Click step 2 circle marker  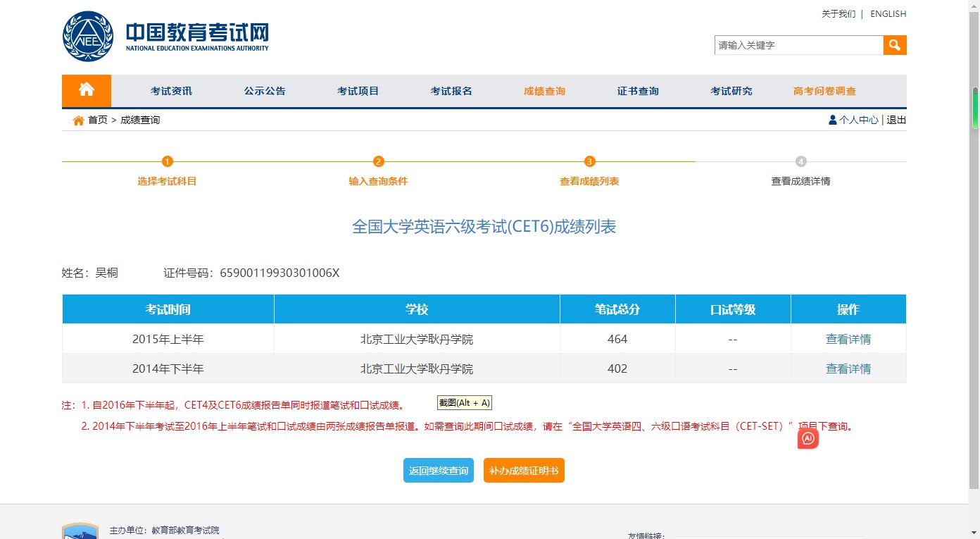click(378, 161)
